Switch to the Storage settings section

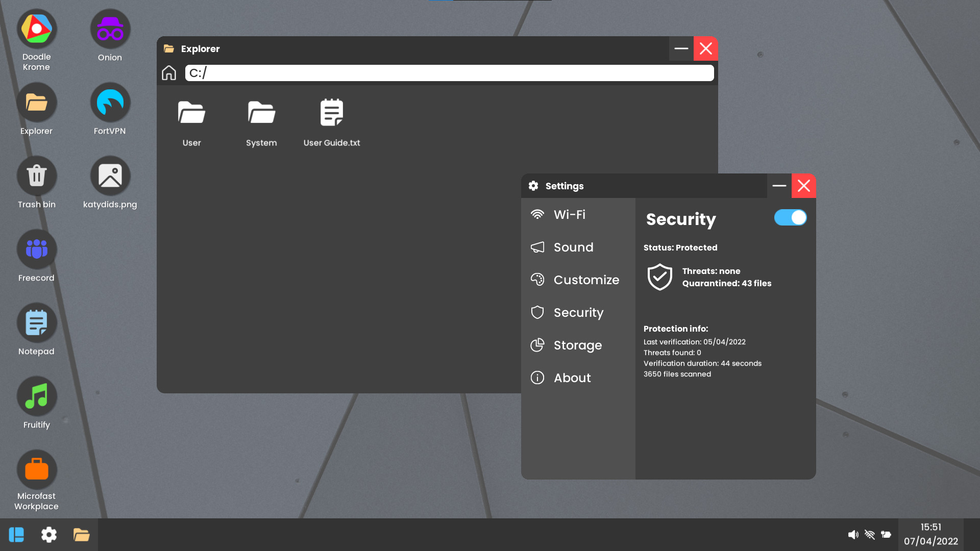click(577, 345)
